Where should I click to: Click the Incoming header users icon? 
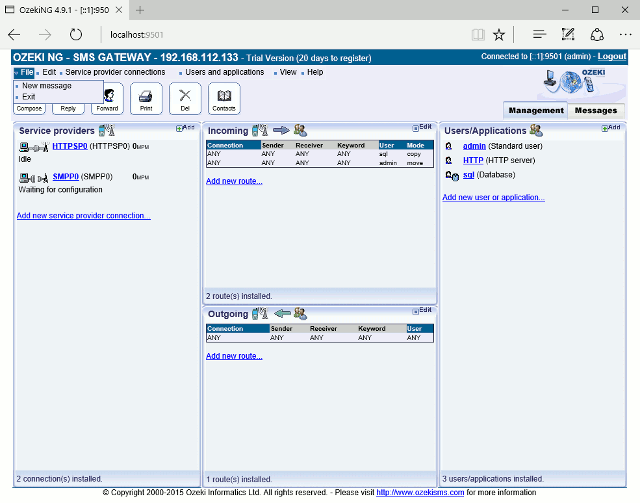(300, 130)
